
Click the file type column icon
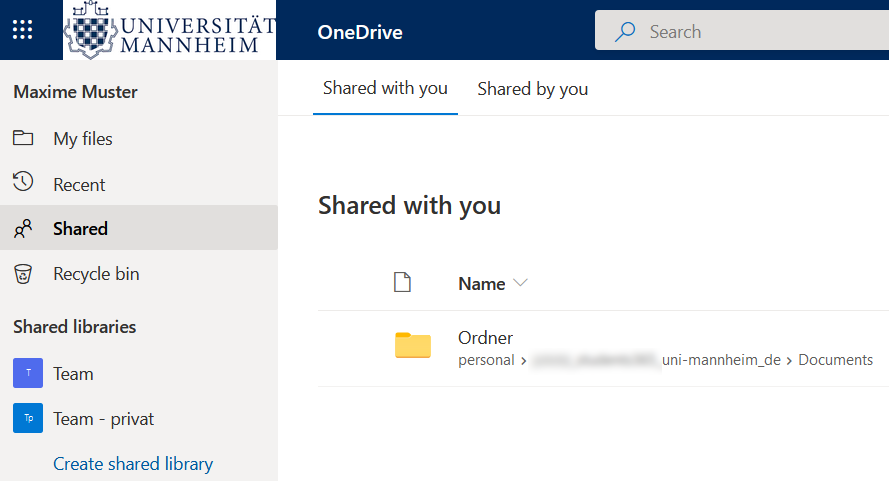[x=403, y=282]
